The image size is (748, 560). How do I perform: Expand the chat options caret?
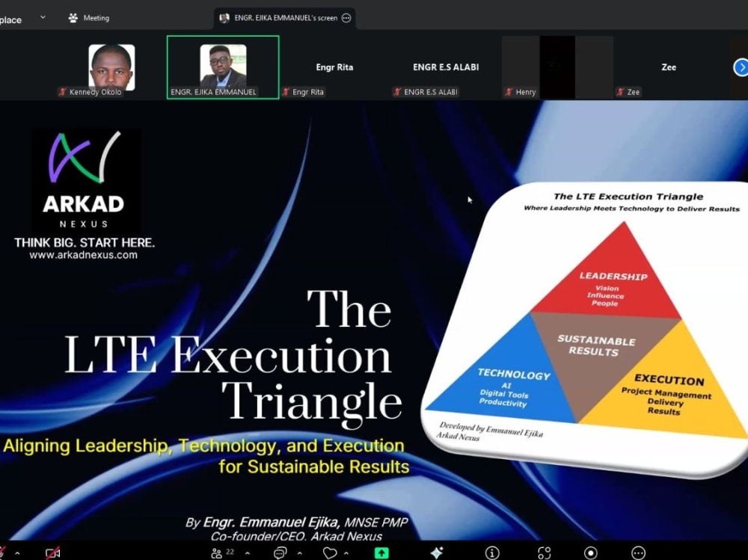(x=300, y=553)
